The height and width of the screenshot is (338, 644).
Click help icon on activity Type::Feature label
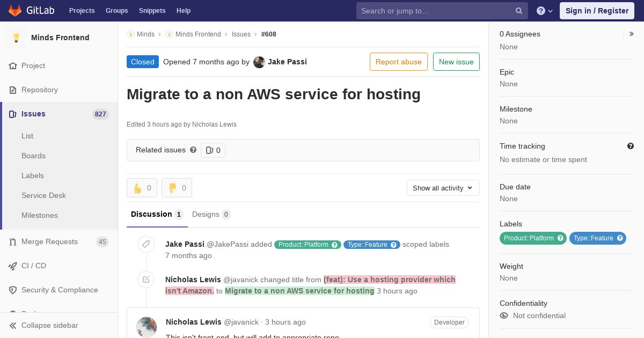click(x=394, y=245)
